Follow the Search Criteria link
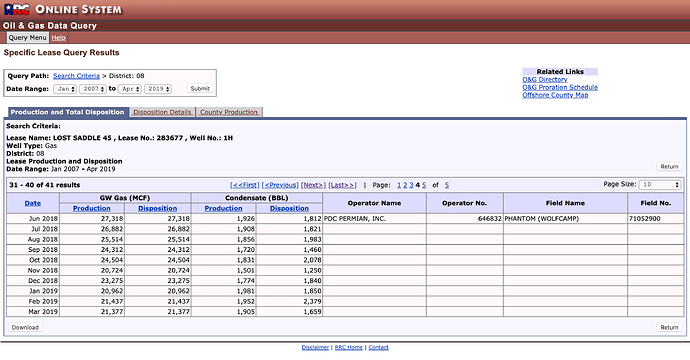This screenshot has width=690, height=360. click(77, 76)
